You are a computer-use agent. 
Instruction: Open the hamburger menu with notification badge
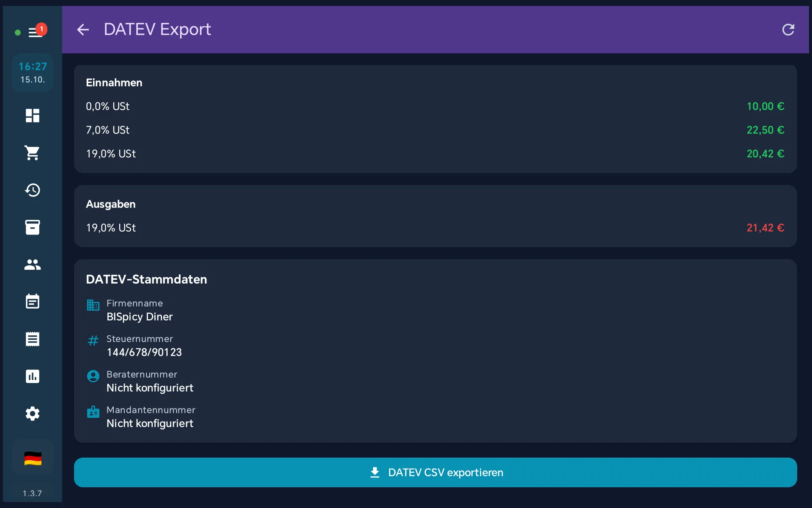(36, 32)
